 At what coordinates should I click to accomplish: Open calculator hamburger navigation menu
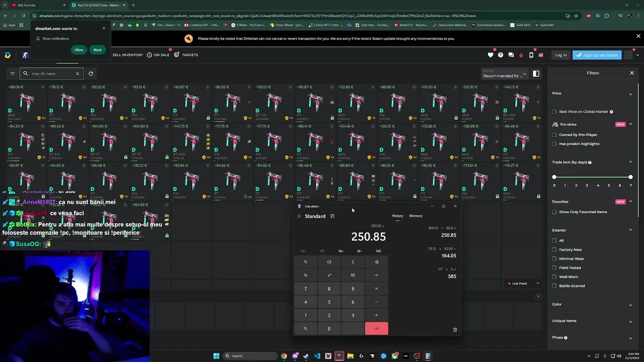[x=299, y=216]
